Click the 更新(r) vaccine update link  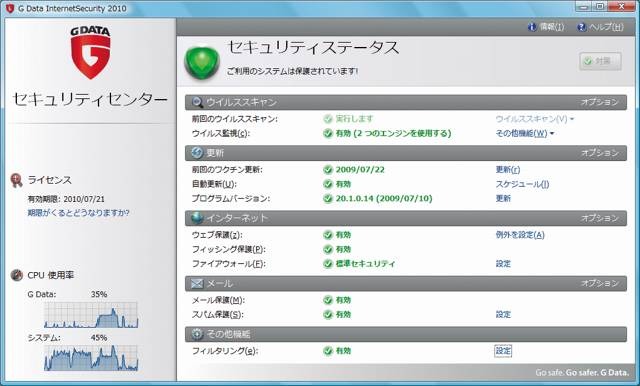[x=508, y=170]
